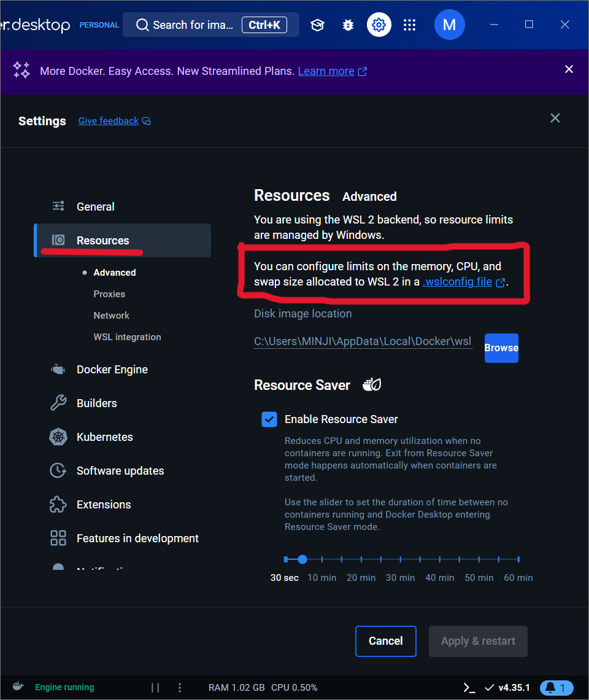Set Resource Saver slider to 30 min mark
Image resolution: width=589 pixels, height=700 pixels.
point(401,559)
